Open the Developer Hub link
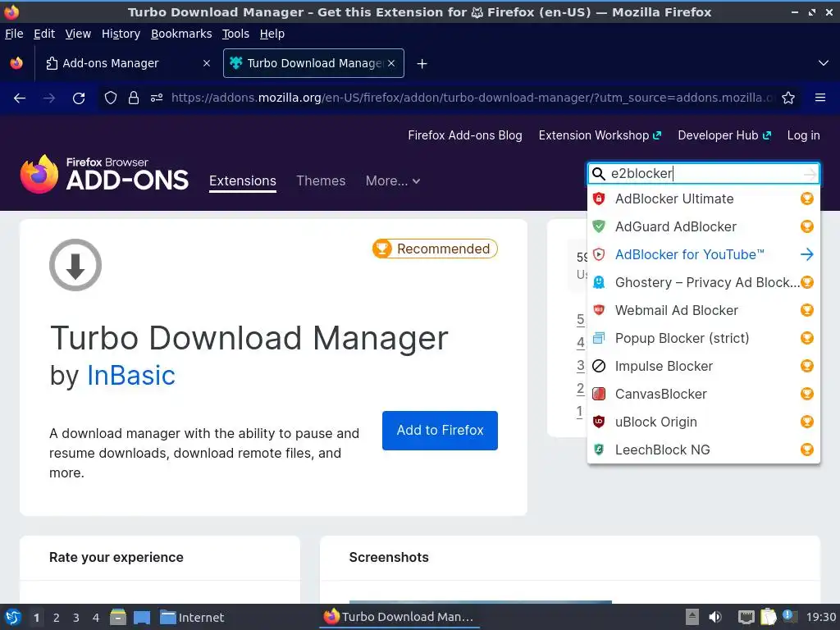Screen dimensions: 840x630 point(724,135)
